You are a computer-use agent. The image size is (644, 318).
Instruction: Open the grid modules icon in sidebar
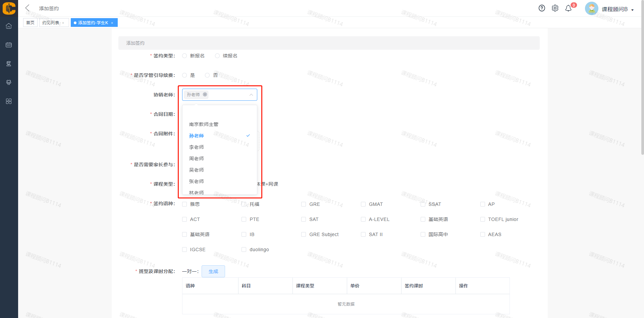coord(9,101)
